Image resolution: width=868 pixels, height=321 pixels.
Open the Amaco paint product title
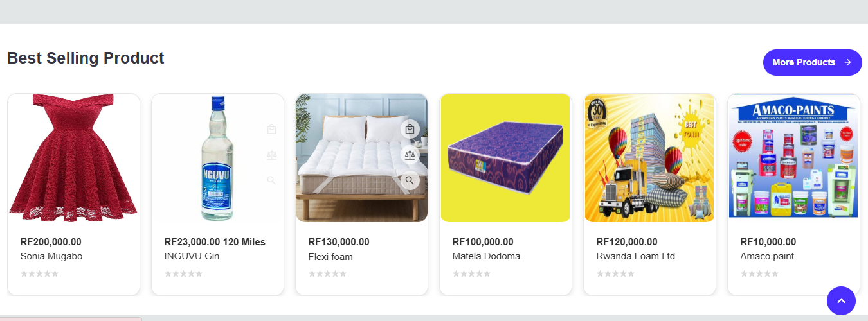coord(767,256)
